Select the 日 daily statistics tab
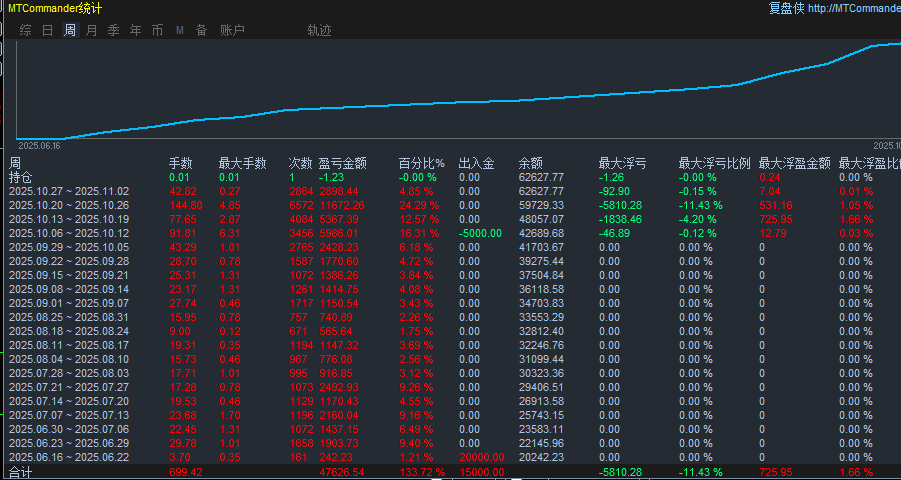This screenshot has height=480, width=901. [x=48, y=30]
